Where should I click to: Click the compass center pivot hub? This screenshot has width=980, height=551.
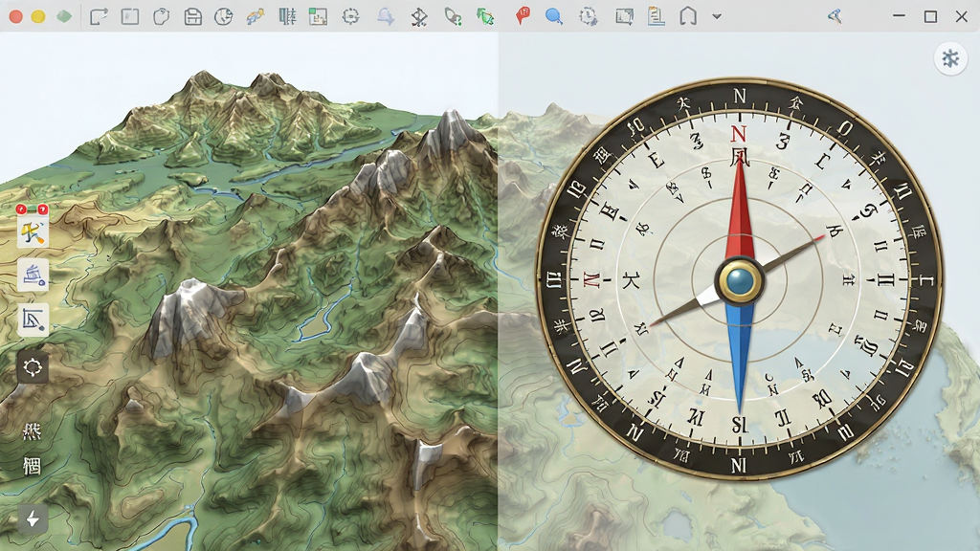click(x=740, y=280)
